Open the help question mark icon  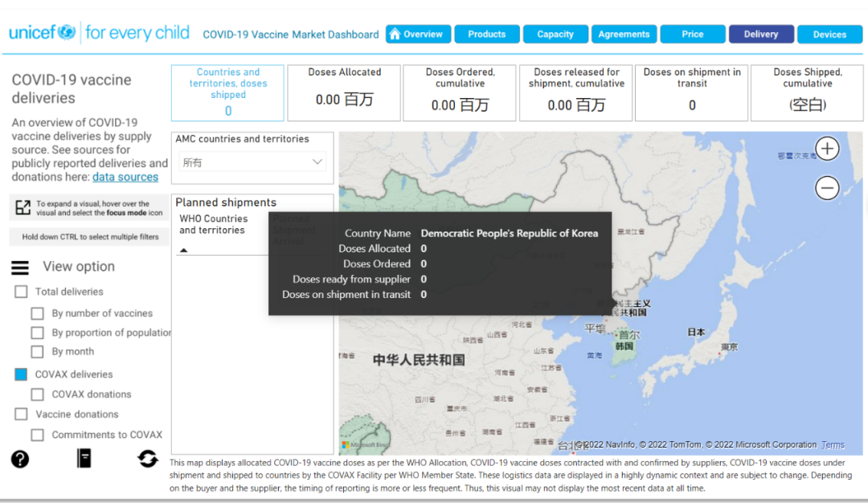click(20, 459)
